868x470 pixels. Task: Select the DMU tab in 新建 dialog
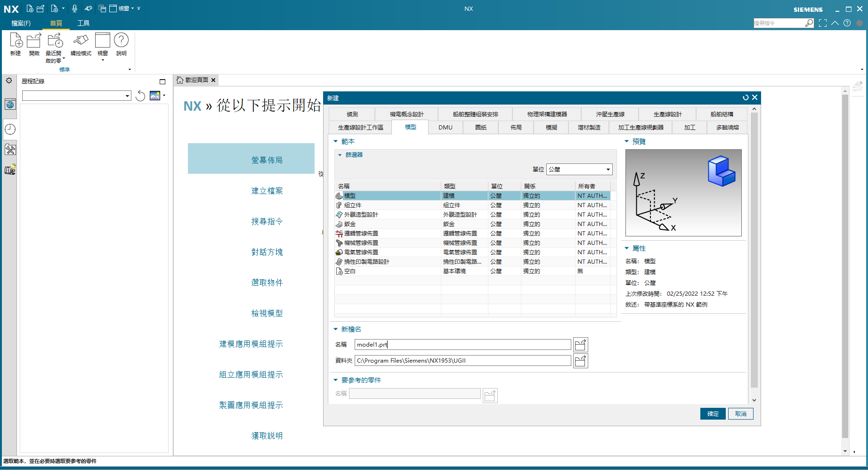[x=446, y=128]
